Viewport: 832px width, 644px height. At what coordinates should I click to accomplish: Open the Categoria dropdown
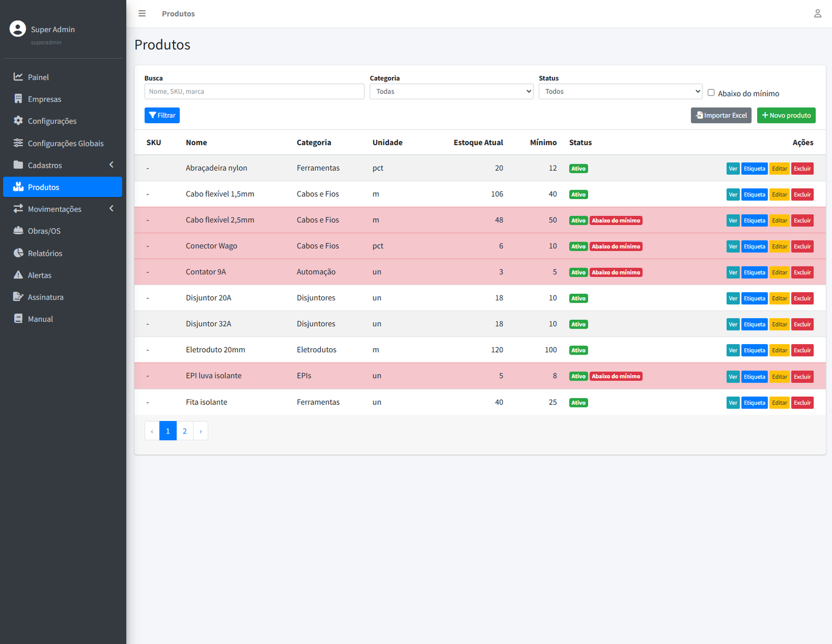pyautogui.click(x=451, y=91)
